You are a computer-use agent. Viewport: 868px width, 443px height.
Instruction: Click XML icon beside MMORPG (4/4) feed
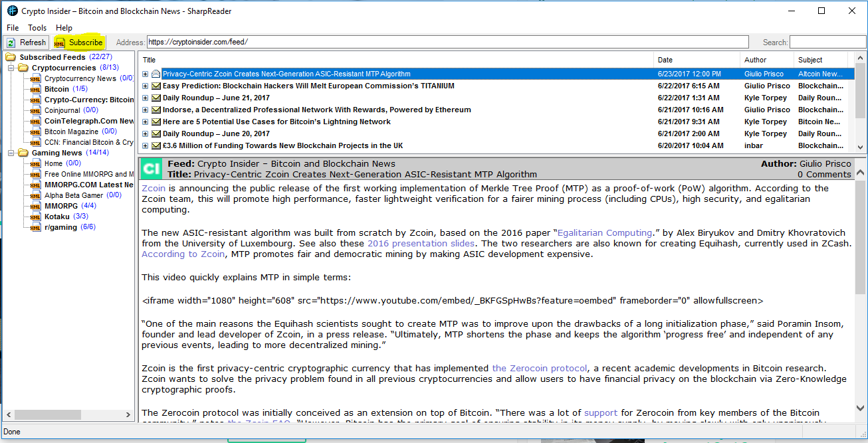pos(36,206)
